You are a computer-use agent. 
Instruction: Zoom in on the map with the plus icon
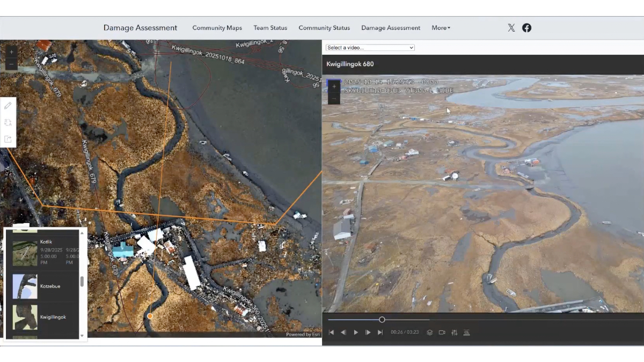tap(11, 51)
